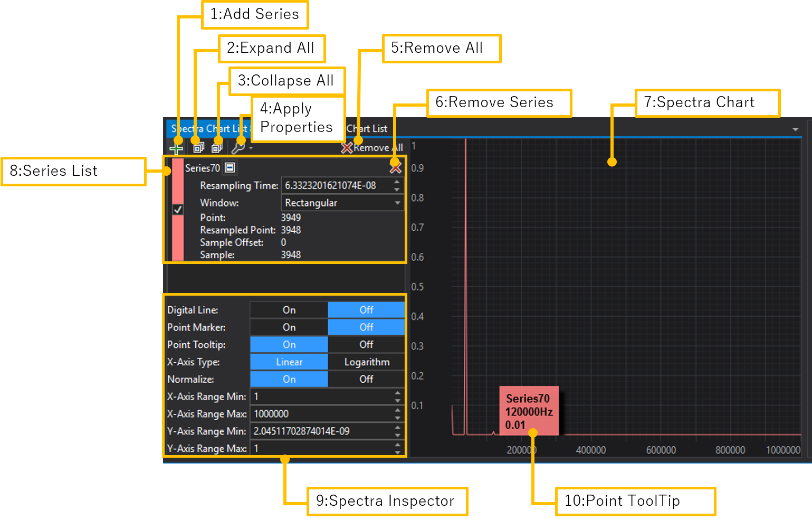The width and height of the screenshot is (812, 520).
Task: Switch X-Axis Type to Logarithm
Action: tap(366, 362)
